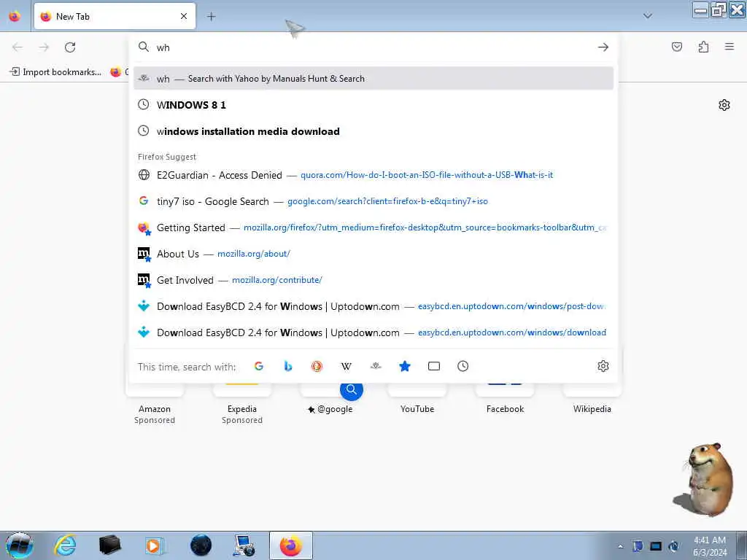Select history suggestion WINDOWS 8 1
This screenshot has width=747, height=560.
click(x=373, y=105)
